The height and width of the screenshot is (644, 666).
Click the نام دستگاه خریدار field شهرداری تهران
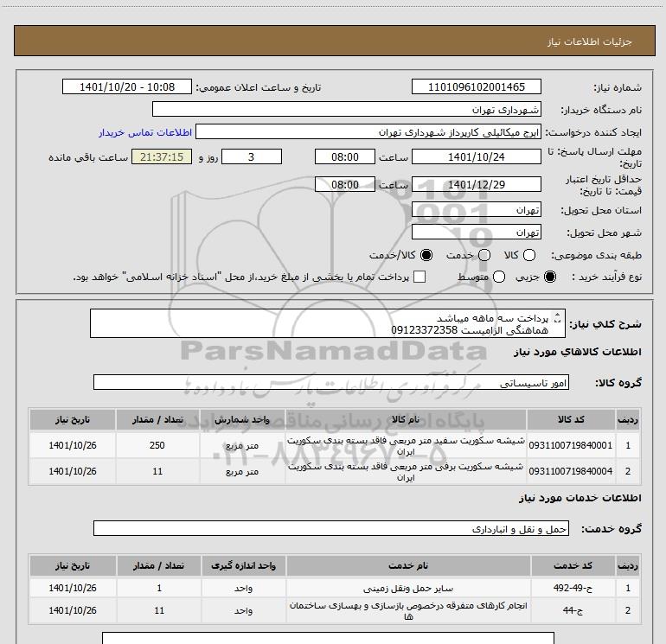click(347, 109)
